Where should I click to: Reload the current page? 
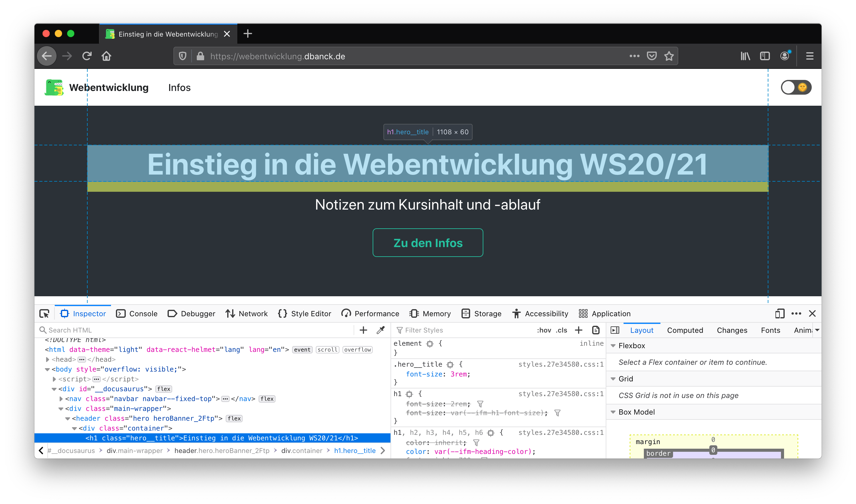pos(87,56)
